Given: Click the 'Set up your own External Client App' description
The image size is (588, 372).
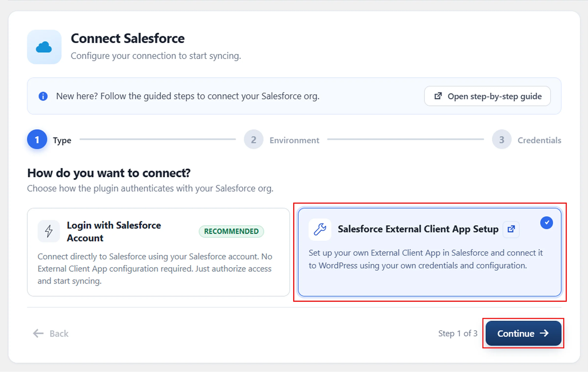Looking at the screenshot, I should 426,259.
